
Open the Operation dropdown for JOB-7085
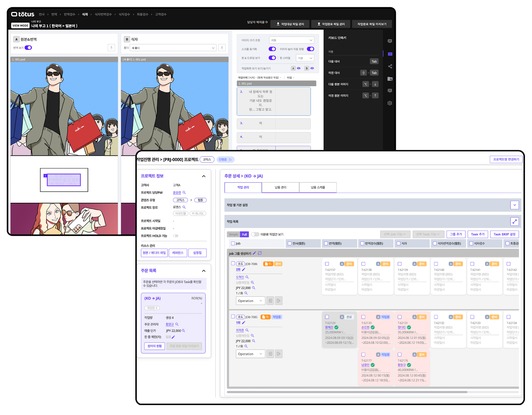click(250, 354)
